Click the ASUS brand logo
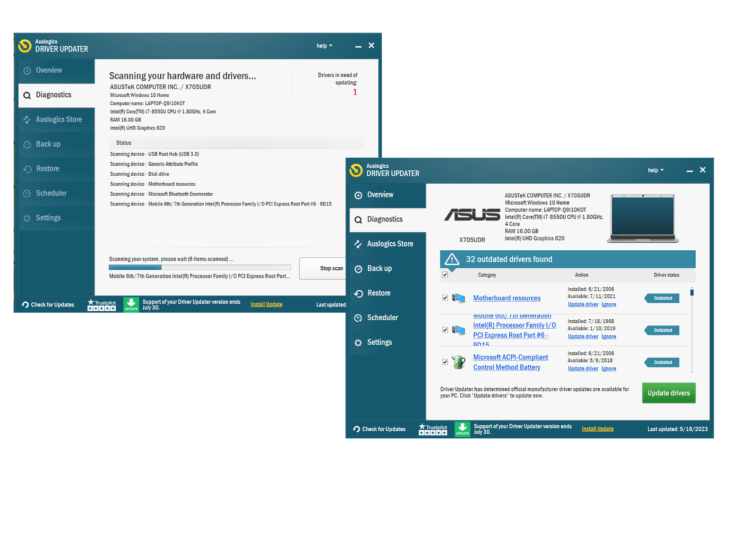The width and height of the screenshot is (756, 537). tap(472, 215)
